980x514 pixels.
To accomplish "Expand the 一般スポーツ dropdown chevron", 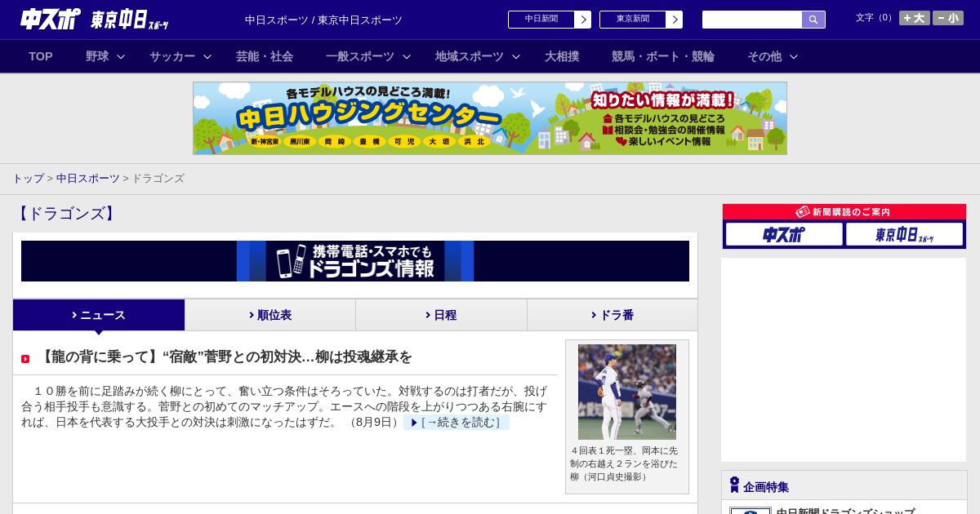I will point(407,56).
